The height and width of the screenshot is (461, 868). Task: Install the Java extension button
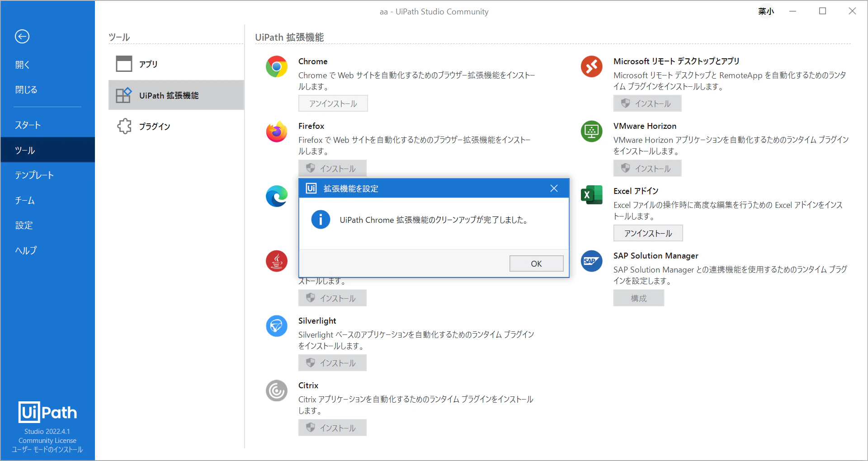tap(332, 298)
